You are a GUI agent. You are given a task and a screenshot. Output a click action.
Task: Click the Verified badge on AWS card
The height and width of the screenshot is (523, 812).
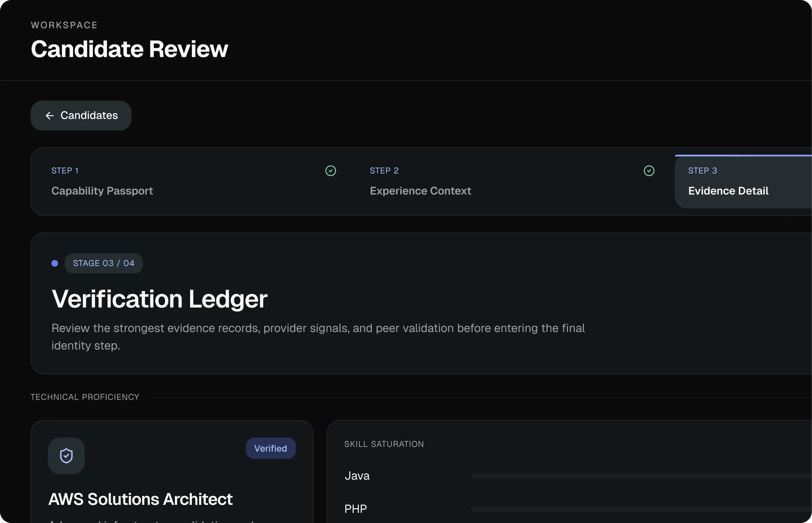click(271, 448)
